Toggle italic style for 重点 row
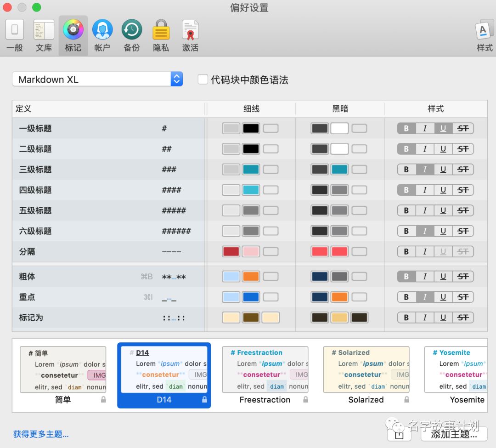Screen dimensions: 496x448 (x=424, y=297)
